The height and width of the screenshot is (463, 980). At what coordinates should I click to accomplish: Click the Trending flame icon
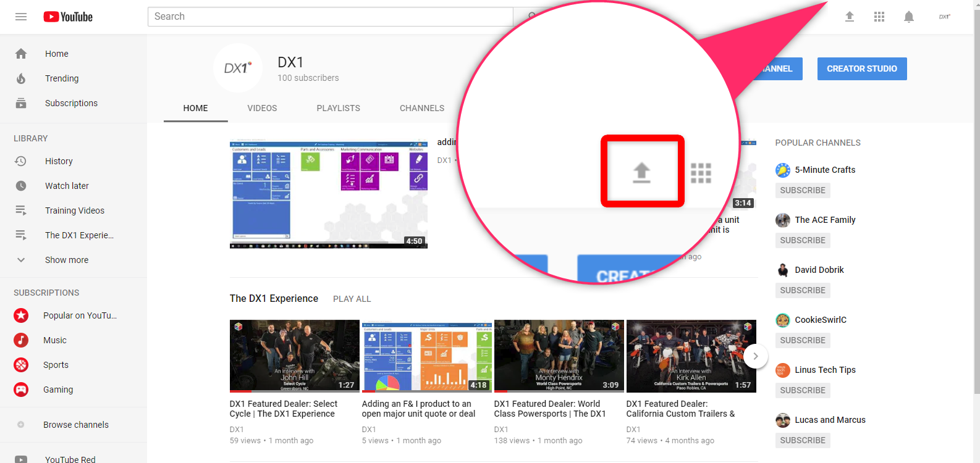click(21, 78)
